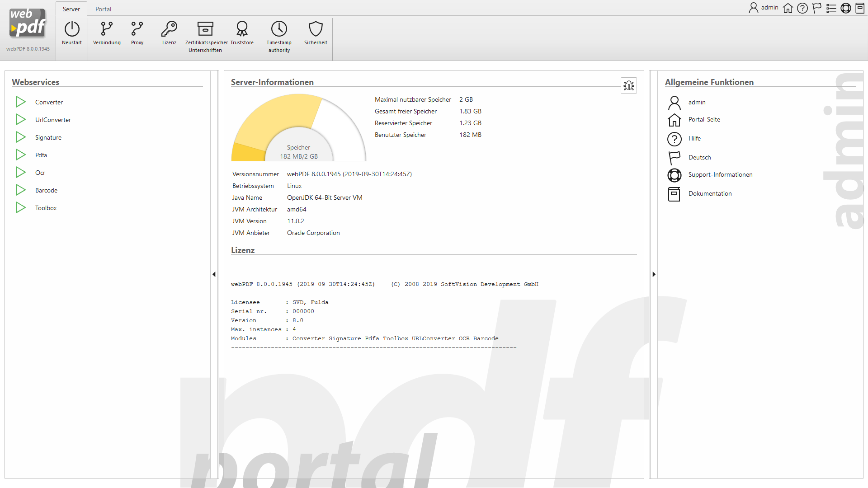
Task: Click the webPDF logo
Action: coord(28,23)
